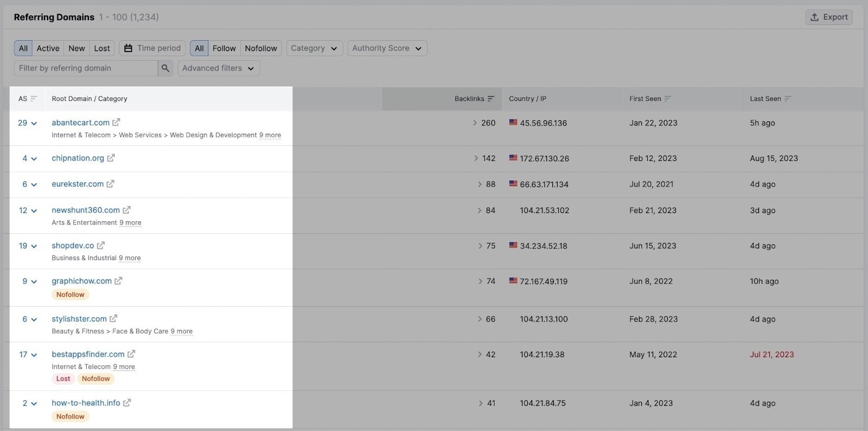The image size is (868, 431).
Task: Expand AS 17 chevron for bestappsfinder.com
Action: pos(34,355)
